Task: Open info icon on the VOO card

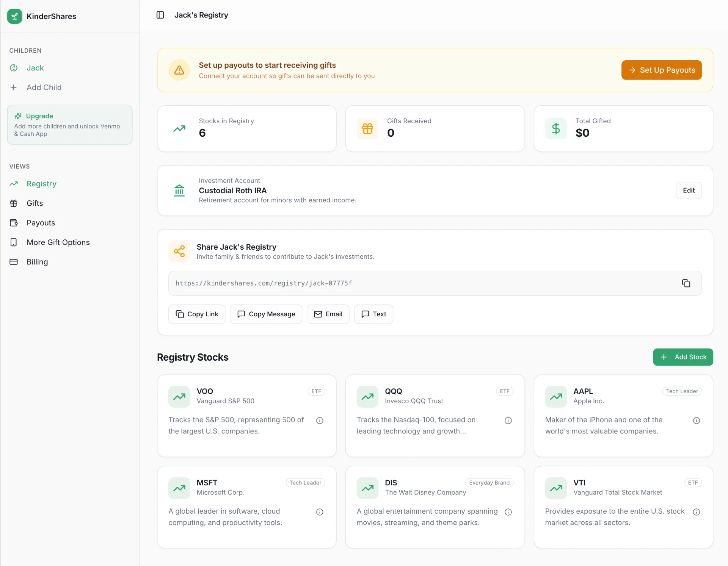Action: (x=320, y=421)
